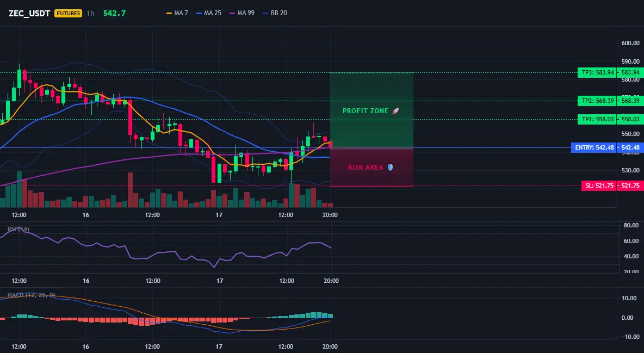644x353 pixels.
Task: Toggle the BB 20 legend entry
Action: (x=275, y=13)
